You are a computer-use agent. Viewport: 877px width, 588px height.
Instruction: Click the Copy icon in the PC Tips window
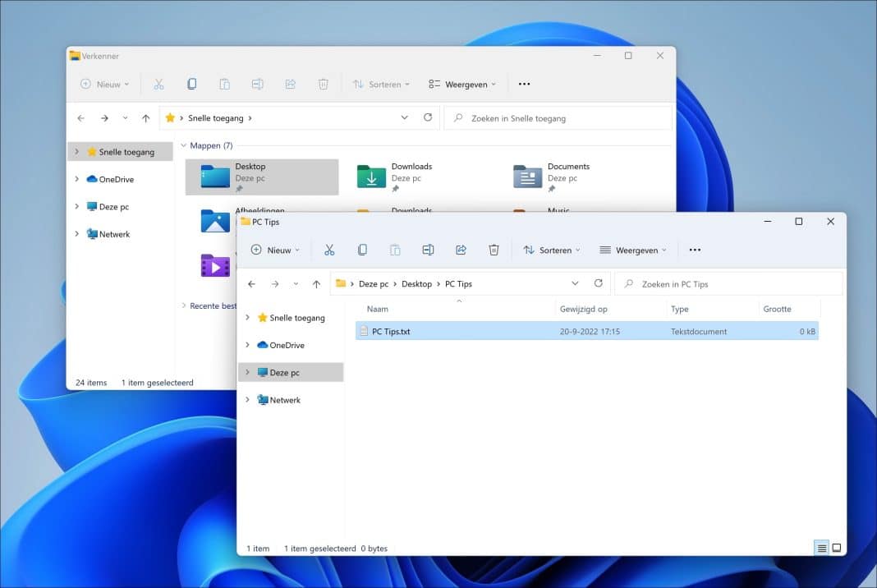(362, 250)
